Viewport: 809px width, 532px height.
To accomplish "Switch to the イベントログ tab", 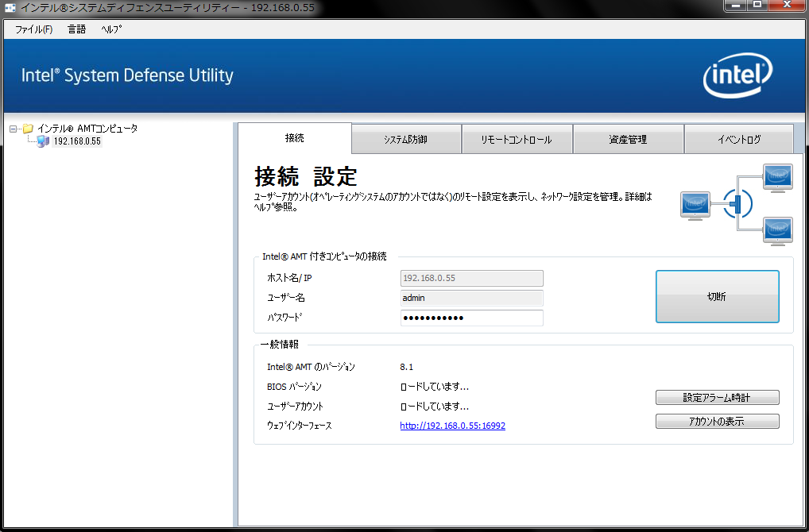I will pos(739,139).
